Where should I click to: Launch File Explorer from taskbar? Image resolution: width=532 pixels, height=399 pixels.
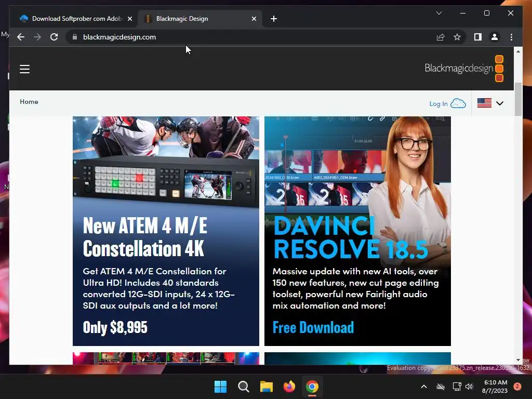coord(267,387)
